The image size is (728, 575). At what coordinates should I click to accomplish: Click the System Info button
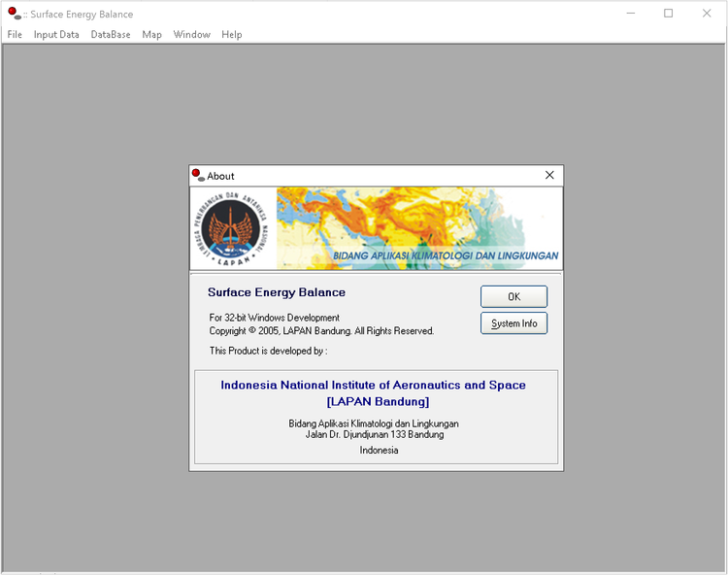(513, 323)
